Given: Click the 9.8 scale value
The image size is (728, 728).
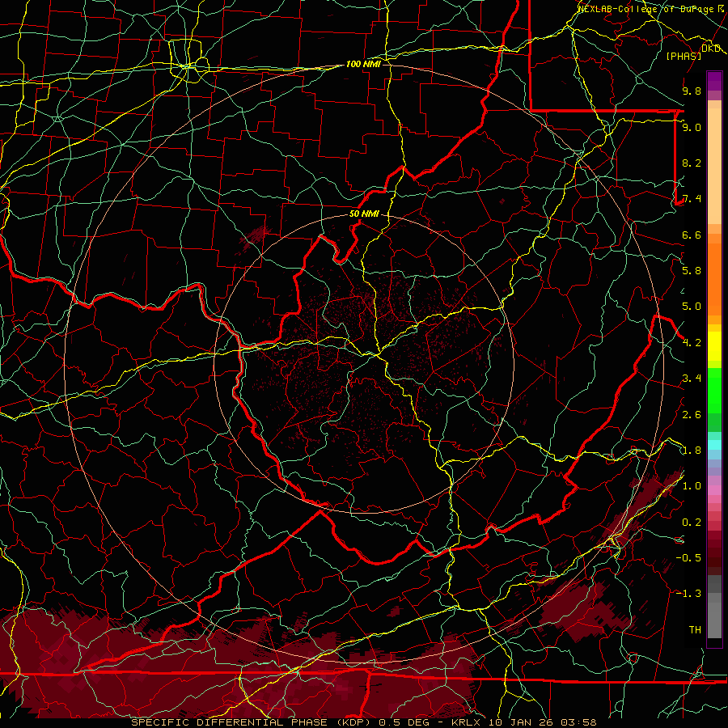Looking at the screenshot, I should coord(692,91).
